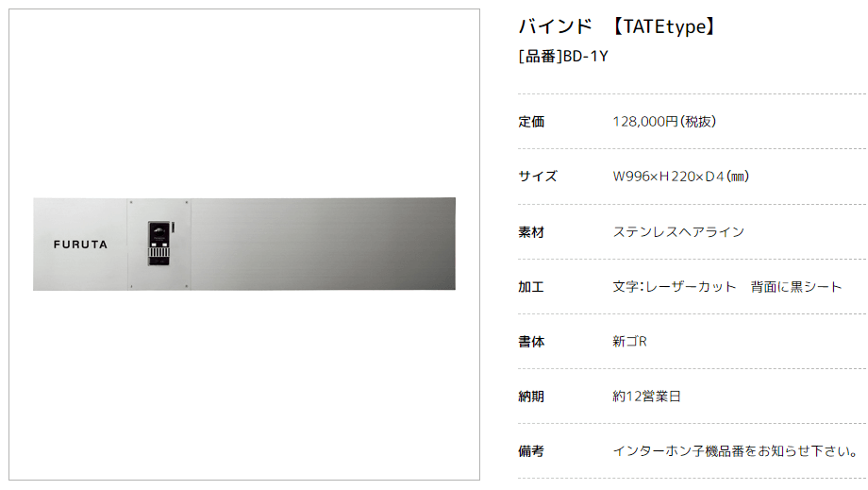Click the 加工 row label
The width and height of the screenshot is (868, 490).
pyautogui.click(x=531, y=286)
